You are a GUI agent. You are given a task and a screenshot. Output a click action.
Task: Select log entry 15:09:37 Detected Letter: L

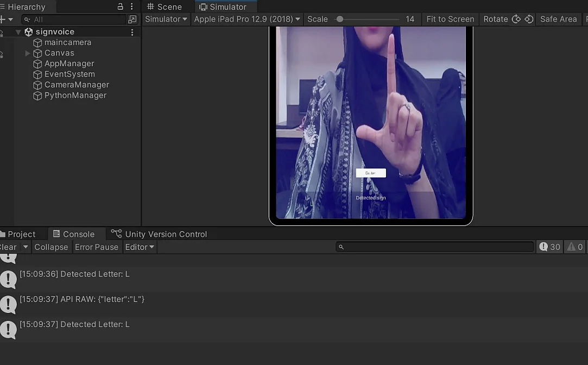pos(294,329)
